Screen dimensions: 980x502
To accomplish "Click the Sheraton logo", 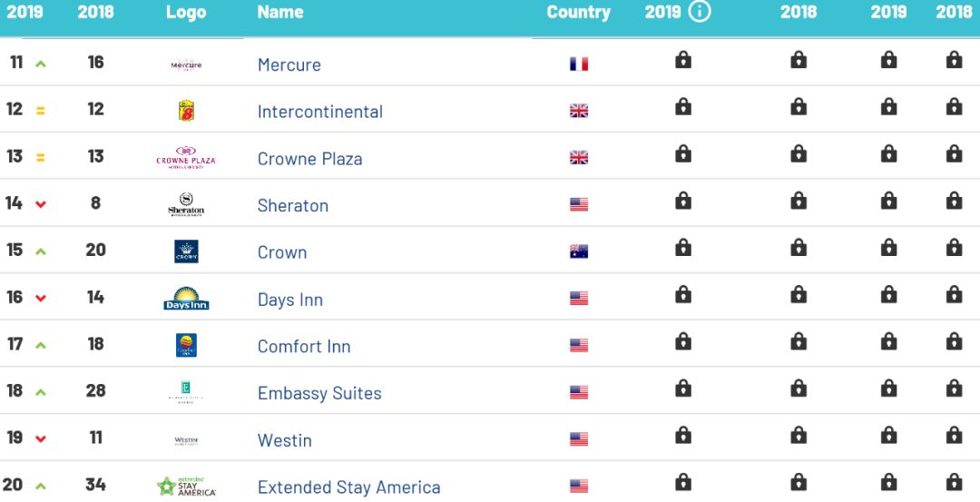I will (x=186, y=205).
